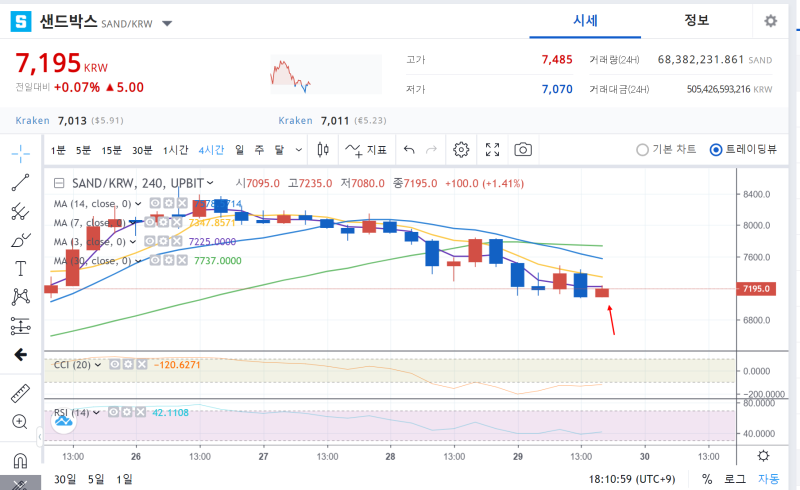Toggle percent scale button
This screenshot has width=800, height=490.
(707, 479)
